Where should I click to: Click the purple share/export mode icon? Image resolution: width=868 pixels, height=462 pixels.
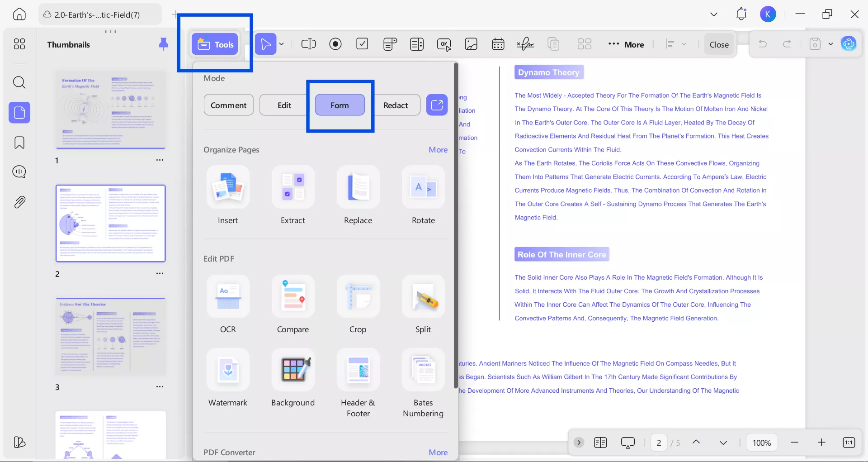437,105
